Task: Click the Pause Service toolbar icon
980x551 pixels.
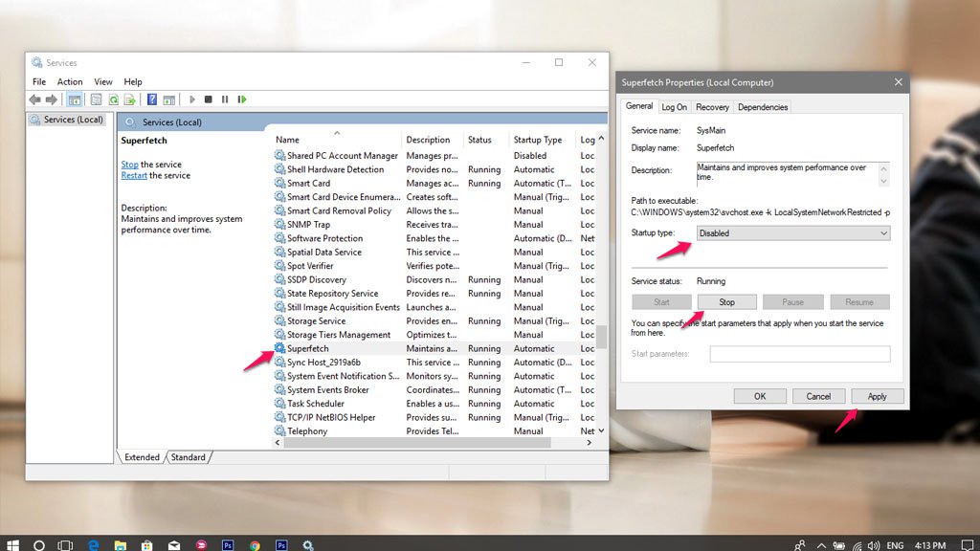Action: (225, 99)
